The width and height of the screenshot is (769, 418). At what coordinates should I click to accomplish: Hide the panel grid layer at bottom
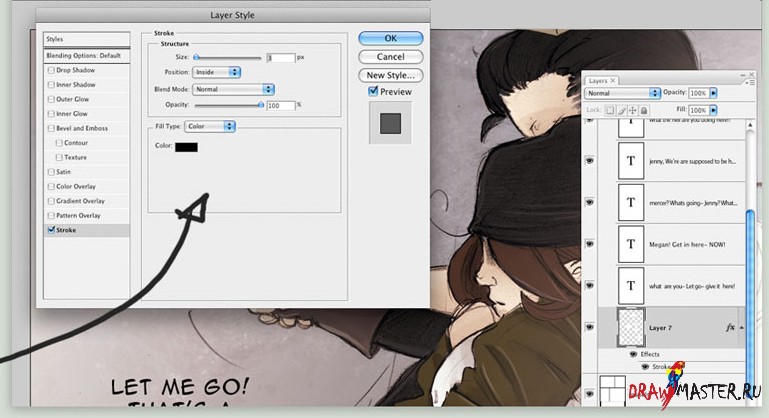pyautogui.click(x=590, y=393)
